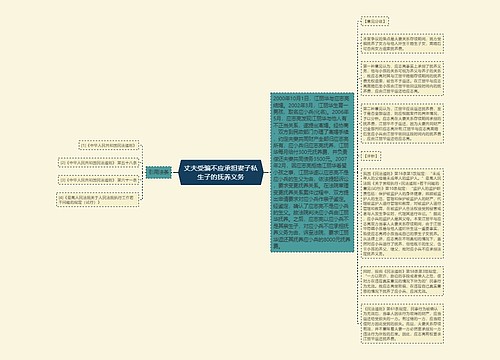The height and width of the screenshot is (360, 500).
Task: Select the note beginning 本案争议的焦点
Action: [403, 43]
